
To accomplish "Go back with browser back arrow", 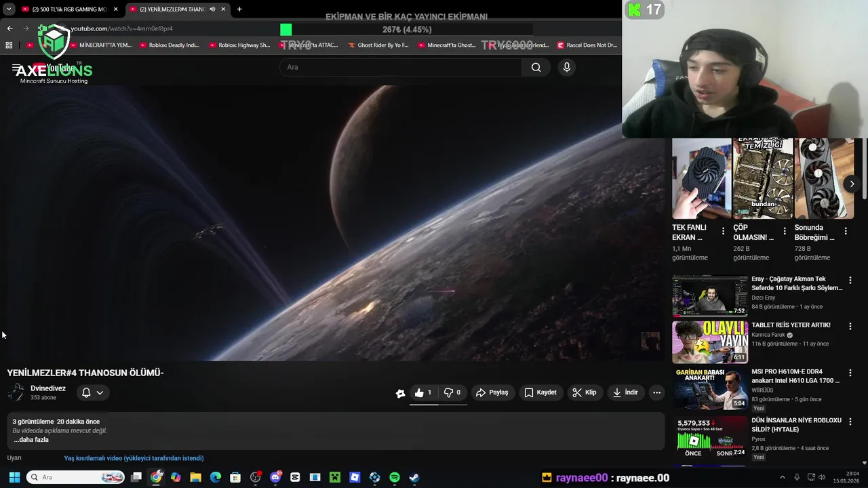I will tap(9, 28).
